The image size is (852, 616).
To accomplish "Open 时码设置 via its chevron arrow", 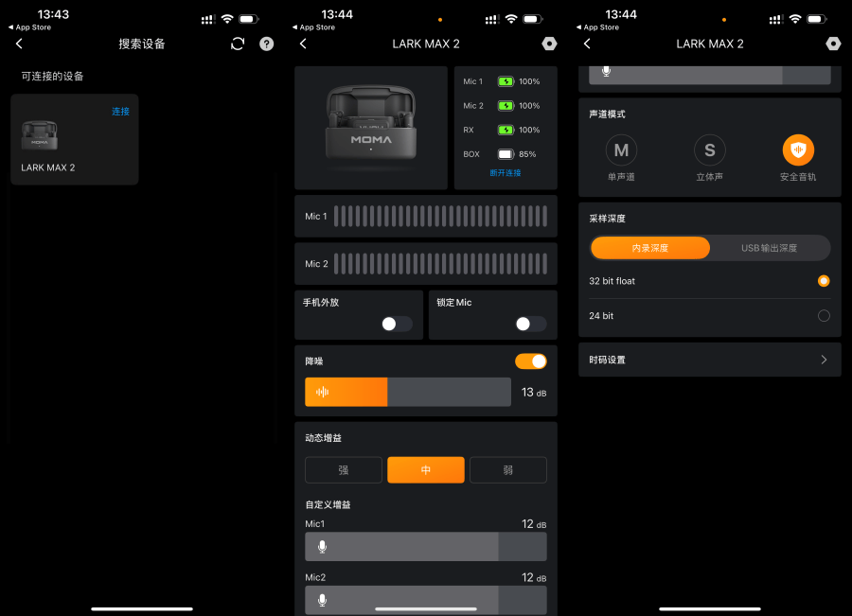I will [824, 360].
